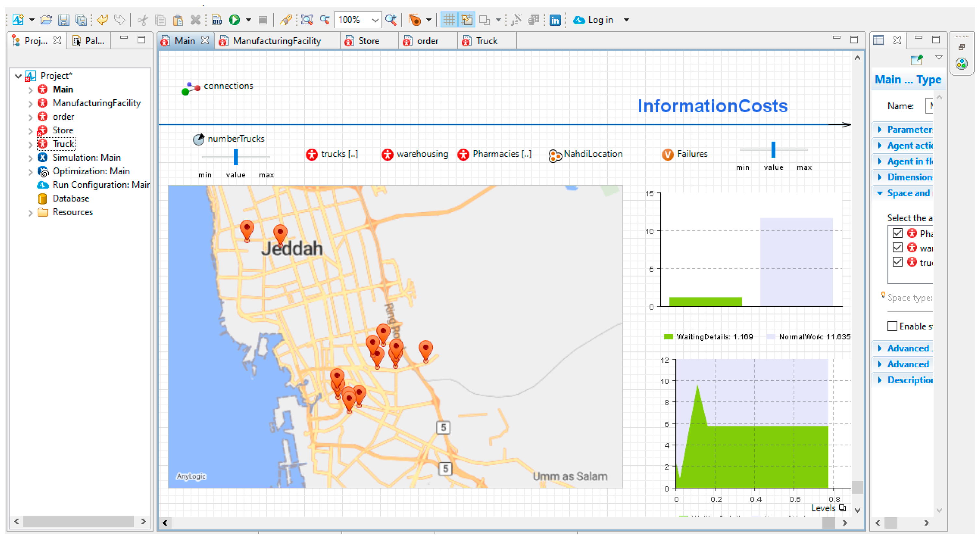
Task: Click the Stop model toolbar icon
Action: 262,20
